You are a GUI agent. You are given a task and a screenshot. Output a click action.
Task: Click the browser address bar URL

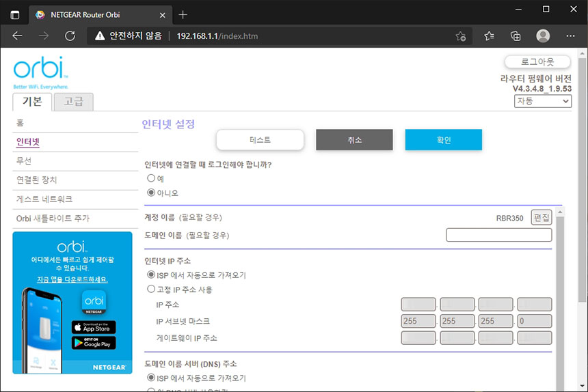pyautogui.click(x=217, y=36)
